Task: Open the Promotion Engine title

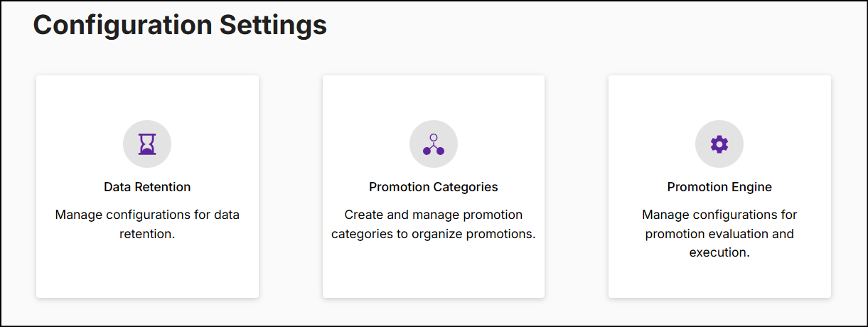Action: (719, 187)
